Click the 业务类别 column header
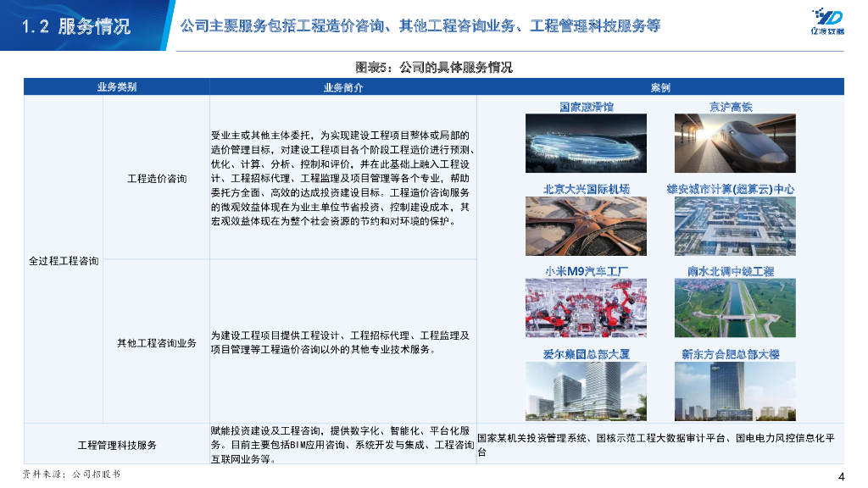Viewport: 868px width, 488px height. [117, 87]
